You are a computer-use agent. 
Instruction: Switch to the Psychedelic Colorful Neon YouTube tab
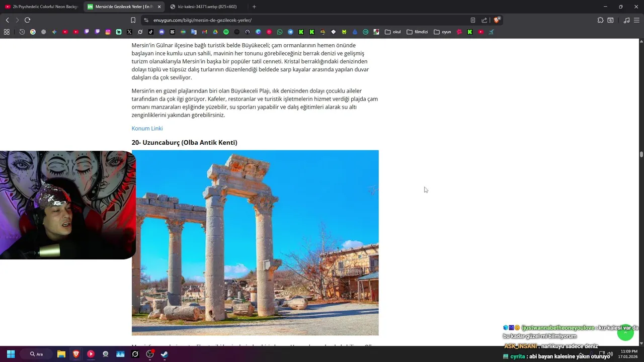41,7
